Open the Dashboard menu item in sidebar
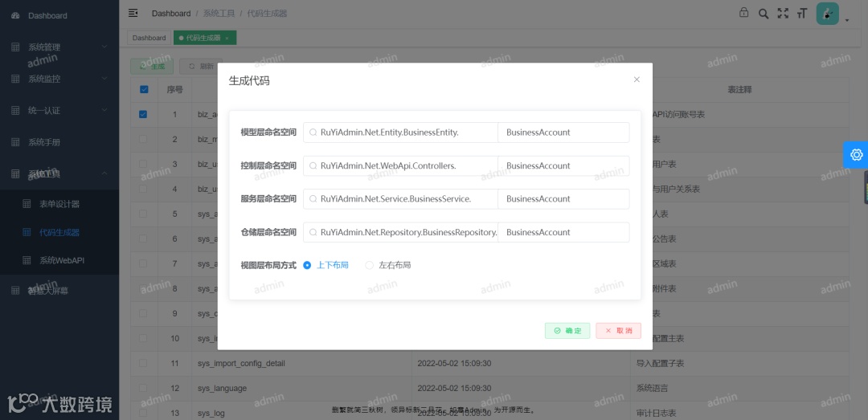Viewport: 868px width, 420px height. point(59,15)
